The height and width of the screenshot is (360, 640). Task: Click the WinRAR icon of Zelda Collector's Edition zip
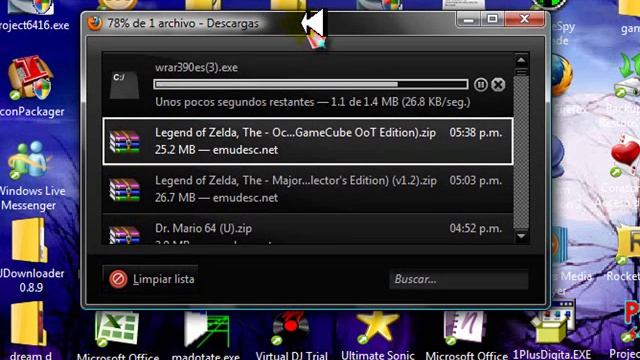pyautogui.click(x=125, y=189)
